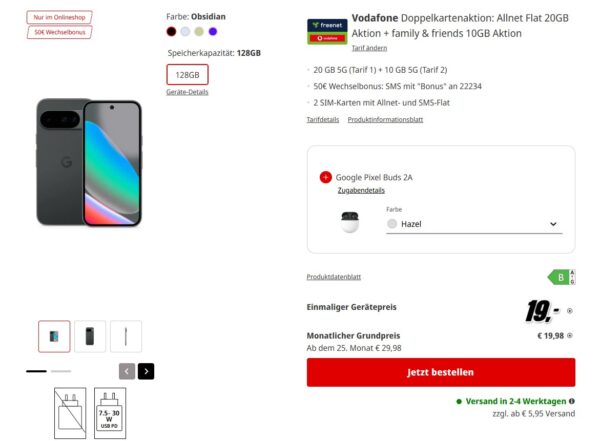Click the 7.5-30 W USB PD charger icon
This screenshot has width=600, height=441.
[x=110, y=412]
